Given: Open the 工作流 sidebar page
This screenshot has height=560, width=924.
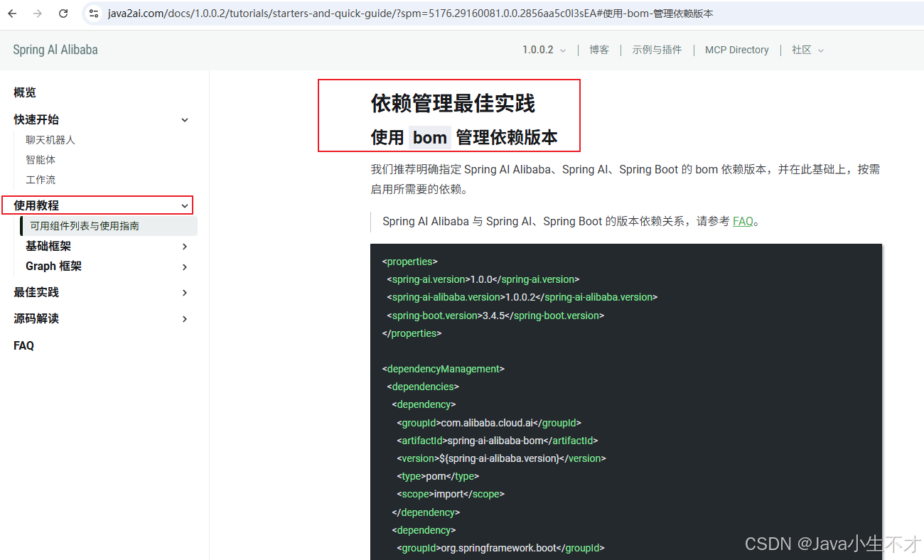Looking at the screenshot, I should pyautogui.click(x=41, y=180).
